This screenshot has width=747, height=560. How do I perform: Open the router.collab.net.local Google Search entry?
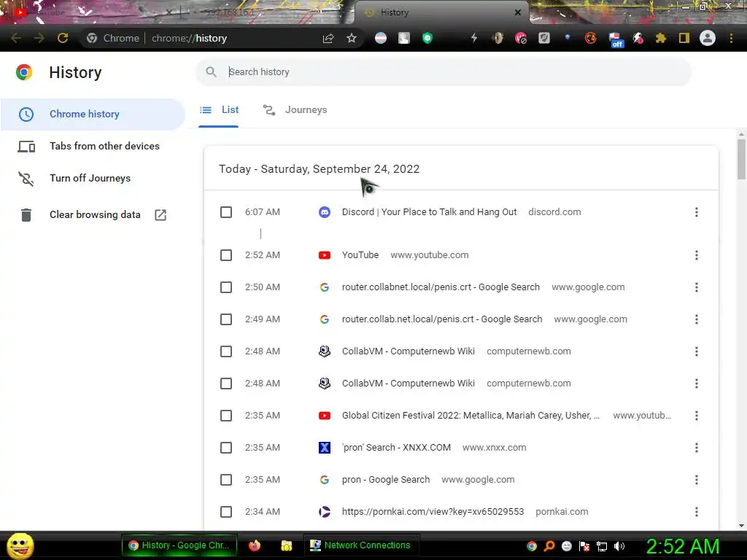click(442, 319)
